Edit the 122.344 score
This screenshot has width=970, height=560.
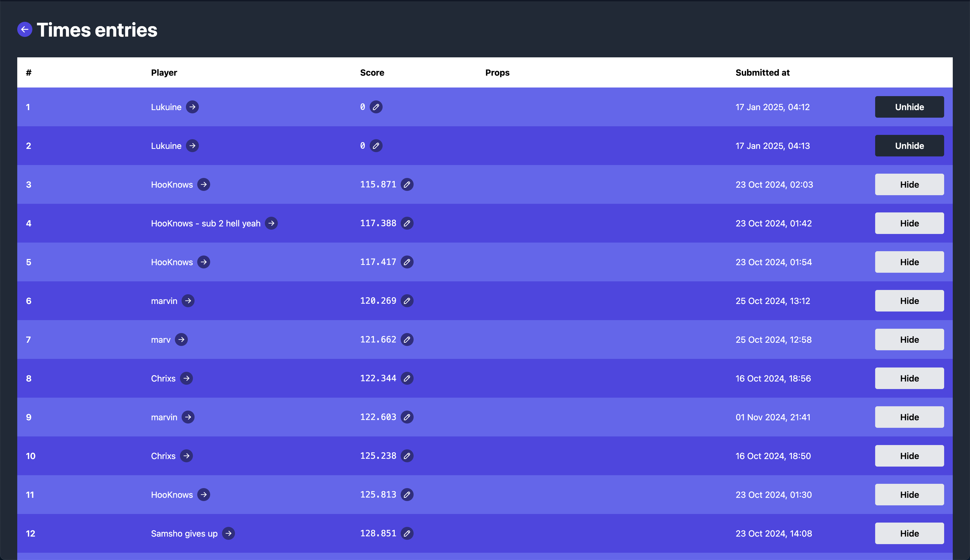407,379
